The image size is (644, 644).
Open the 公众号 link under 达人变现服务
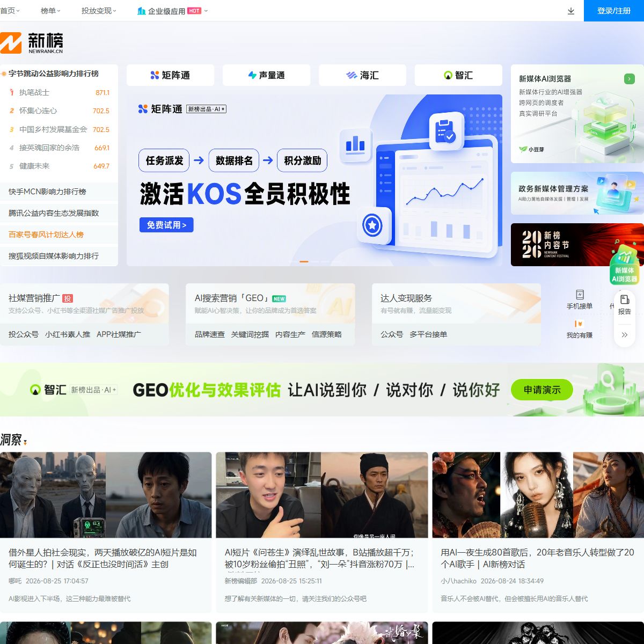392,334
